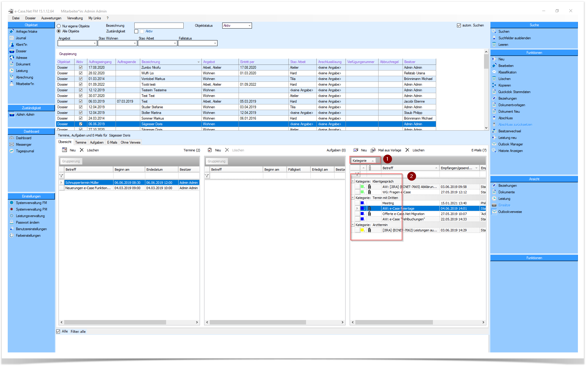Screen dimensions: 588x367
Task: Click the Termine list horizontal scrollbar
Action: (115, 322)
